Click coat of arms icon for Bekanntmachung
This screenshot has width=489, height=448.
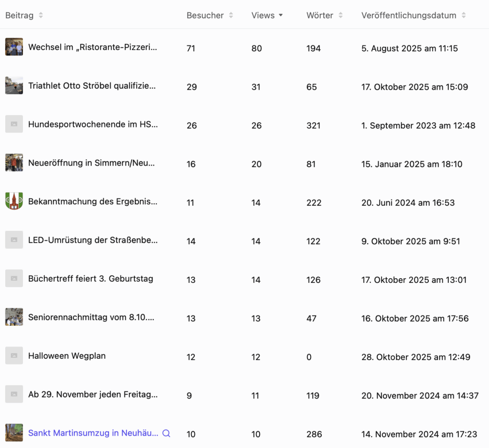coord(14,201)
